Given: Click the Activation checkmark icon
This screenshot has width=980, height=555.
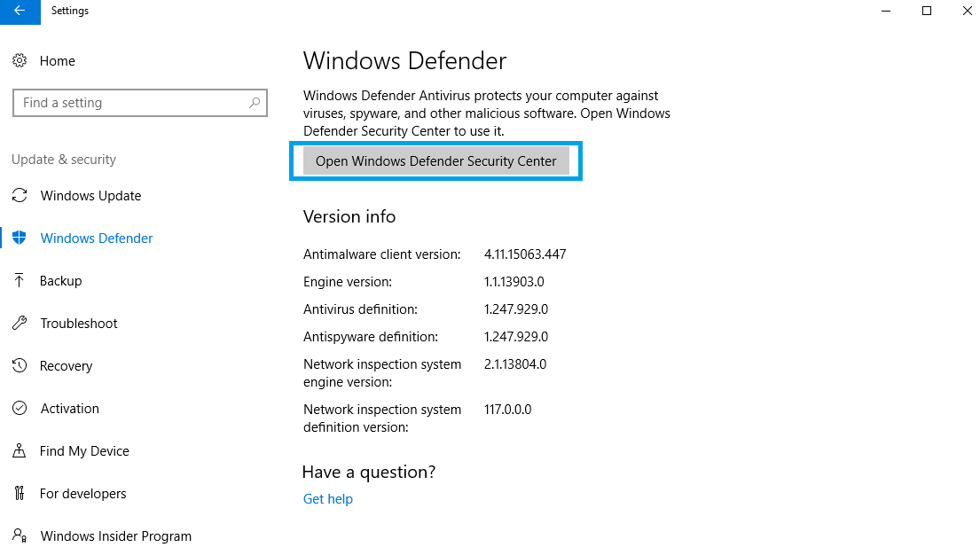Looking at the screenshot, I should pyautogui.click(x=20, y=408).
